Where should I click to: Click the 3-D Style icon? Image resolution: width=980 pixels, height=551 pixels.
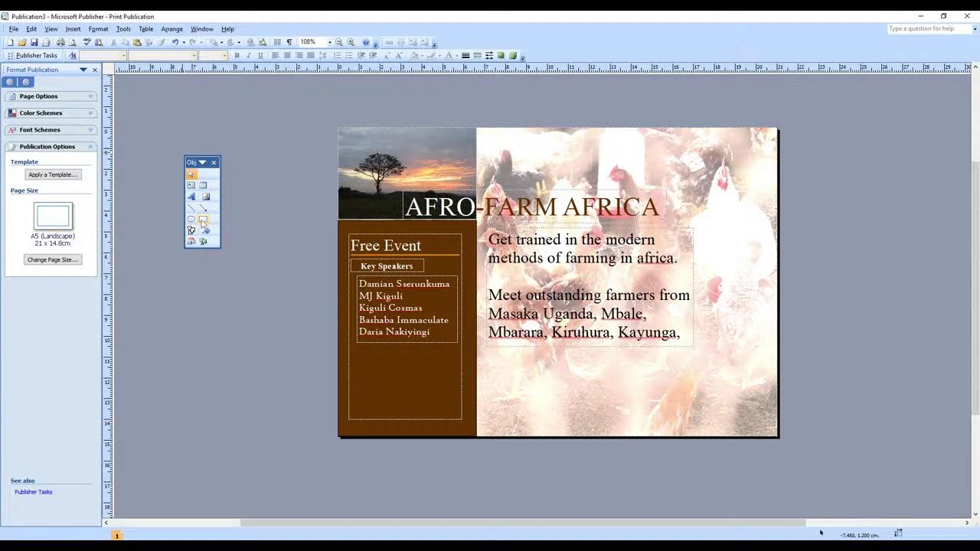[513, 55]
